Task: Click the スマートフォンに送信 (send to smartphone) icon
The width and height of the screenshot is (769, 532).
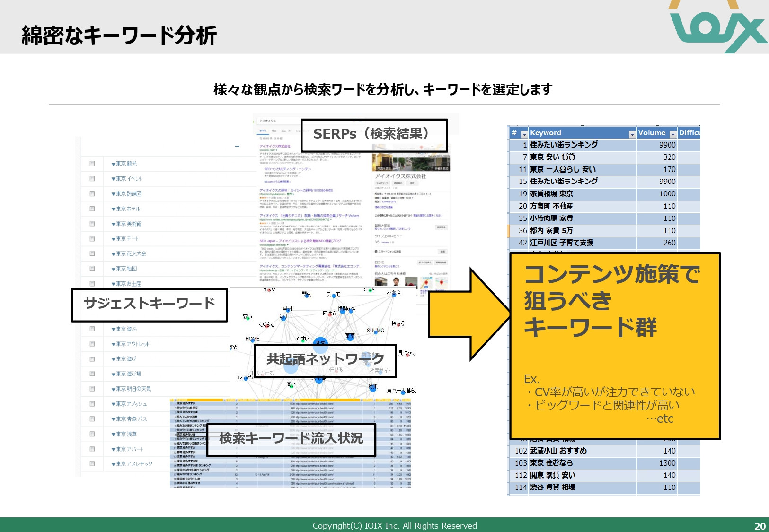Action: [x=377, y=251]
